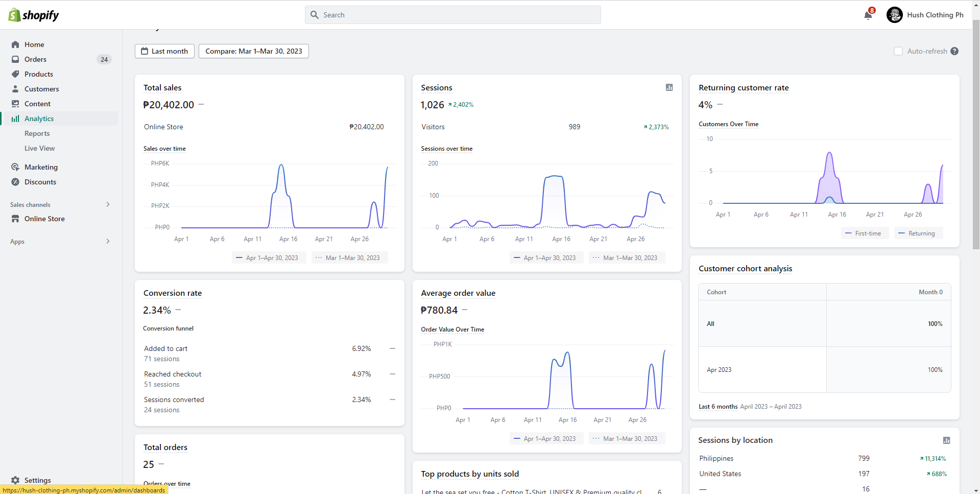Go to Reports under Analytics

point(37,133)
